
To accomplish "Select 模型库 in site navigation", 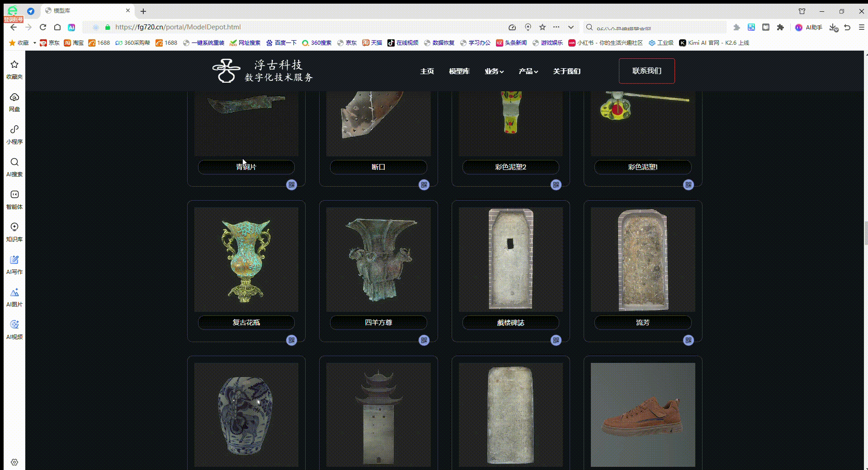I will pos(459,71).
